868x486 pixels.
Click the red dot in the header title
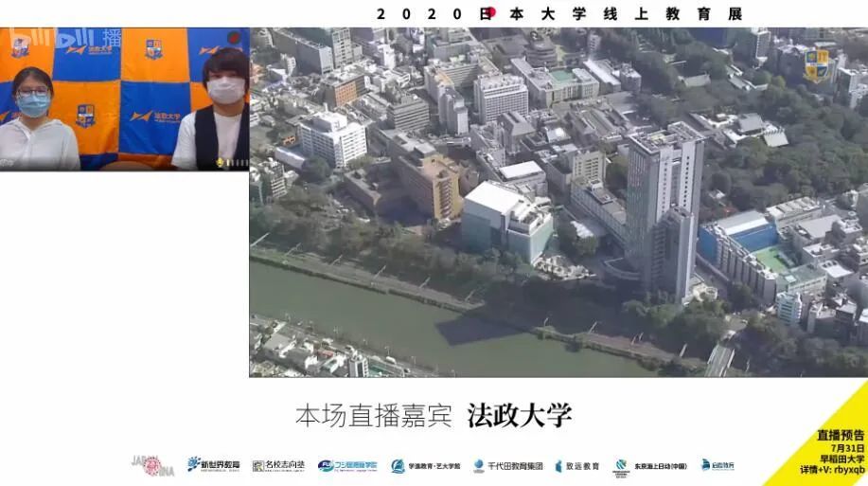coord(490,11)
